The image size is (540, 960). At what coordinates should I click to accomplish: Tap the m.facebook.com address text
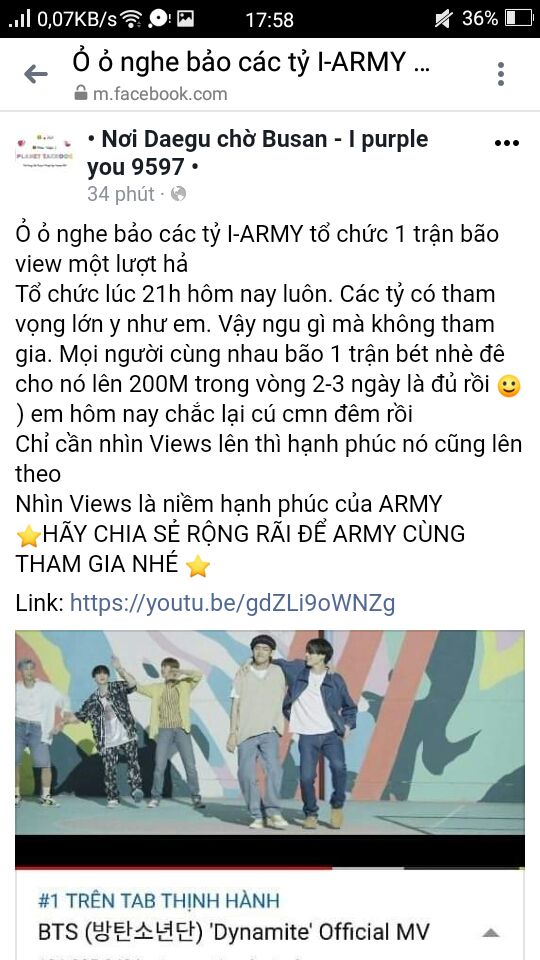(x=160, y=94)
